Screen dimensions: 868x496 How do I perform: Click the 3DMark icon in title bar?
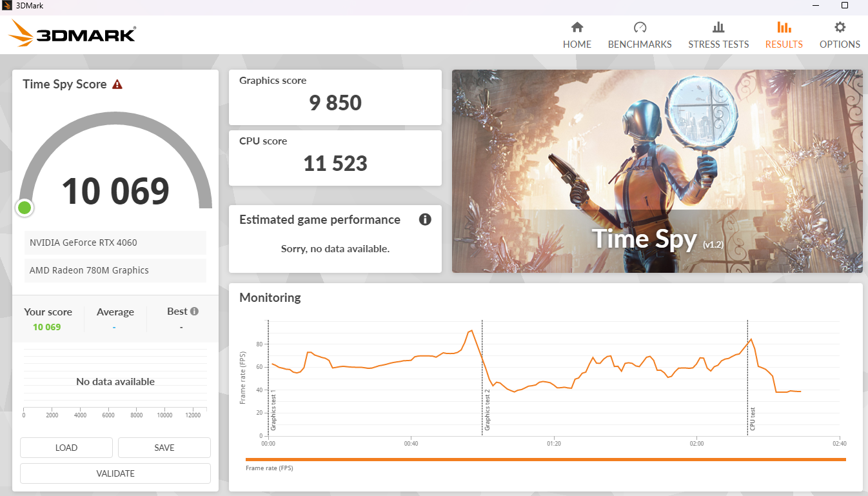7,5
